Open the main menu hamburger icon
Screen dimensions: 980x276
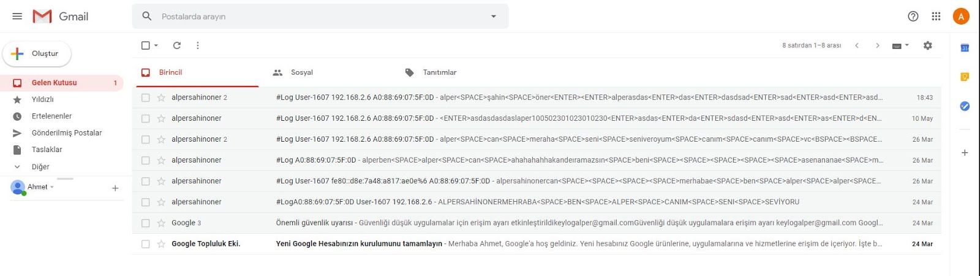point(17,17)
